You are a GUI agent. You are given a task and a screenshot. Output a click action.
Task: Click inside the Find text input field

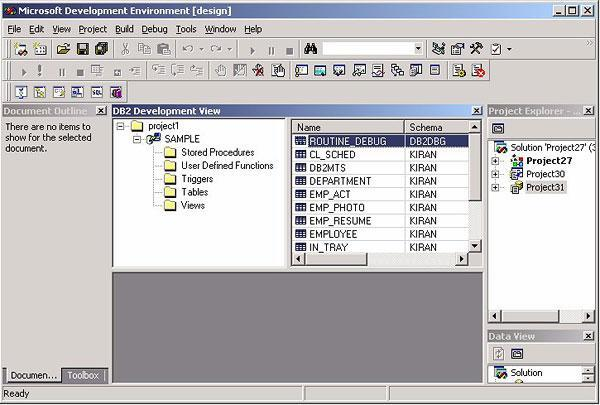pos(367,49)
